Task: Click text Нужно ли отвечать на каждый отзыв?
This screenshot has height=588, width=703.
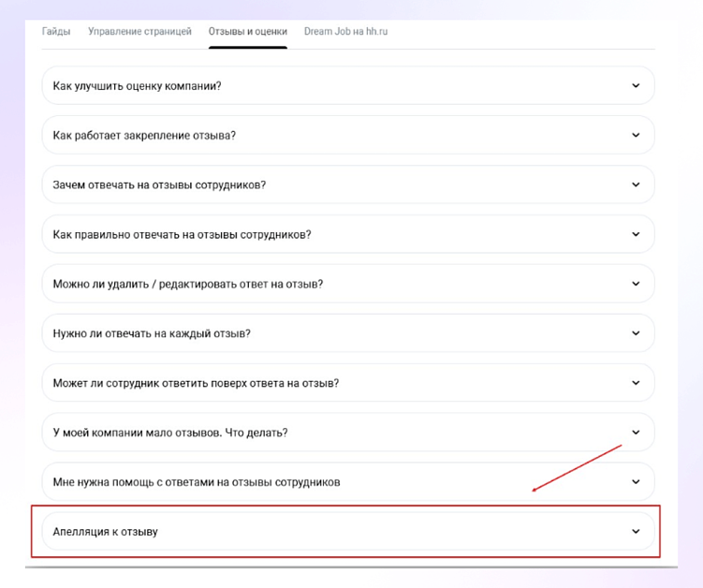Action: tap(152, 333)
